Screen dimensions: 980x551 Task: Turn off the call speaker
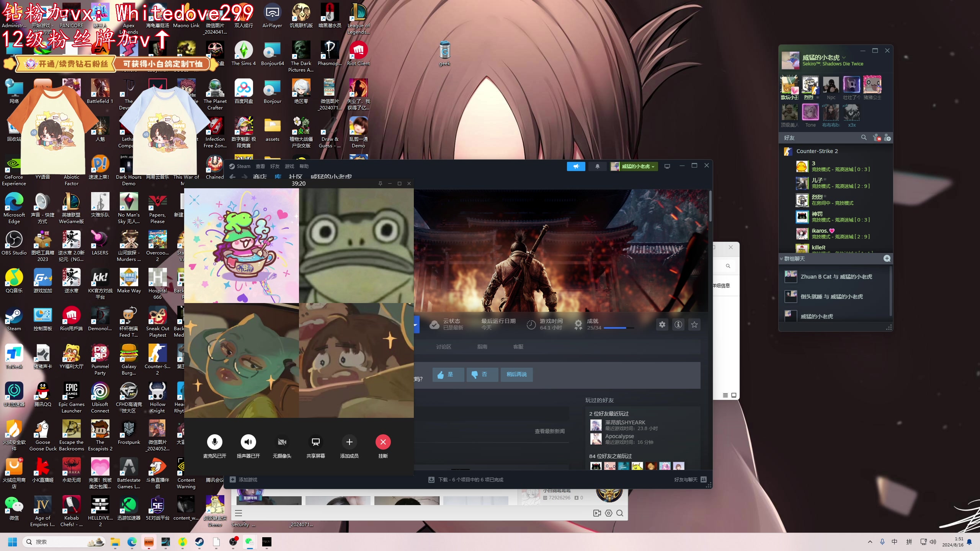(x=248, y=442)
